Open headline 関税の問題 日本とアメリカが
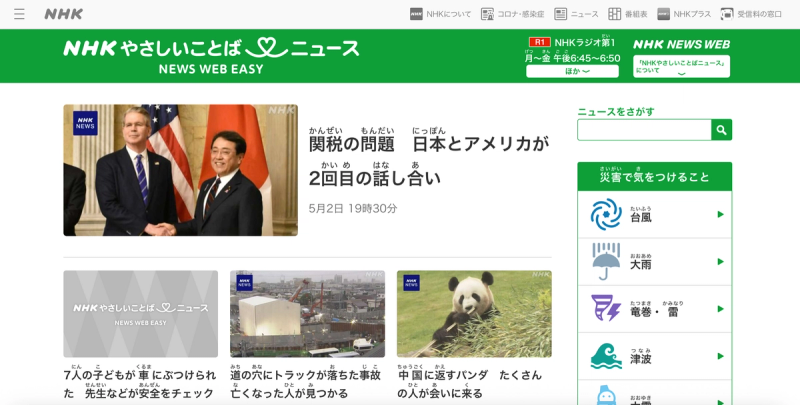The width and height of the screenshot is (800, 405). pyautogui.click(x=429, y=157)
